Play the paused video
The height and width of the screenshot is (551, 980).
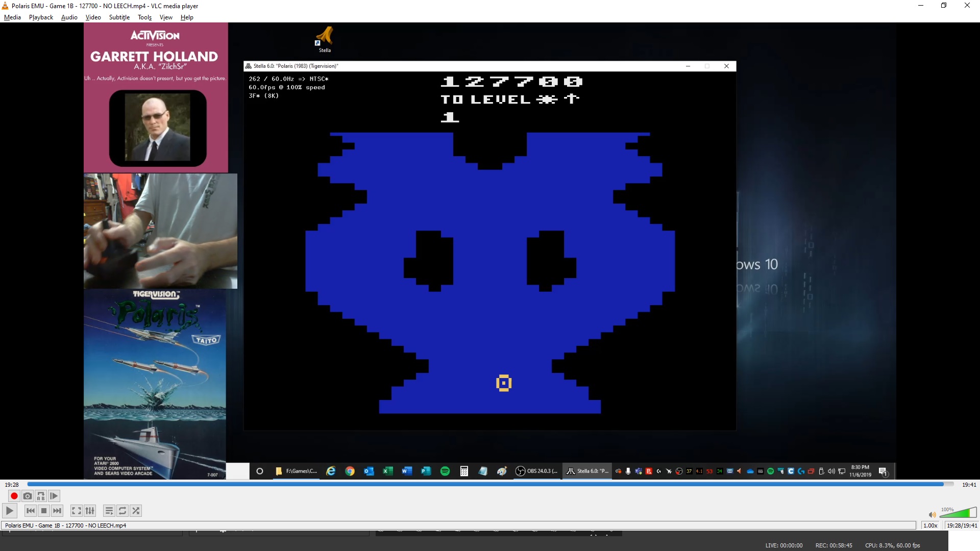pyautogui.click(x=10, y=511)
